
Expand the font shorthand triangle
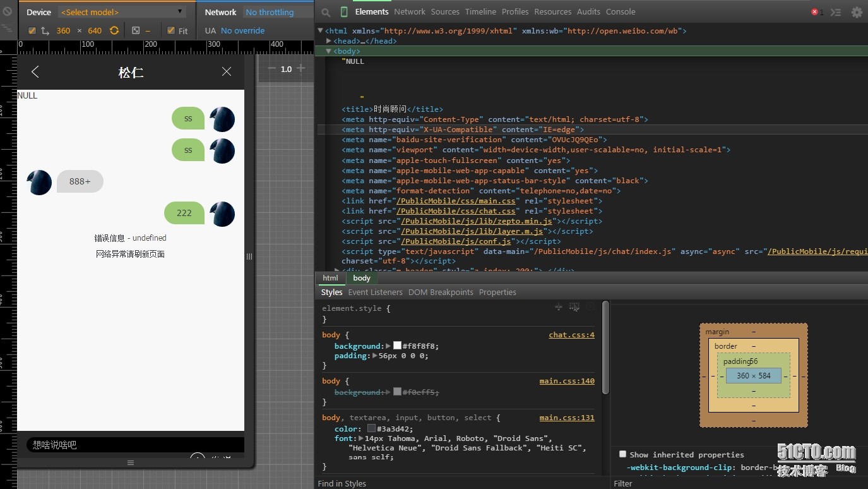[361, 438]
